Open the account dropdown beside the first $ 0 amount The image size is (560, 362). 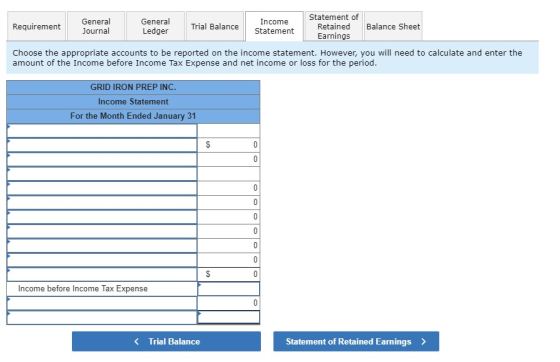point(102,145)
